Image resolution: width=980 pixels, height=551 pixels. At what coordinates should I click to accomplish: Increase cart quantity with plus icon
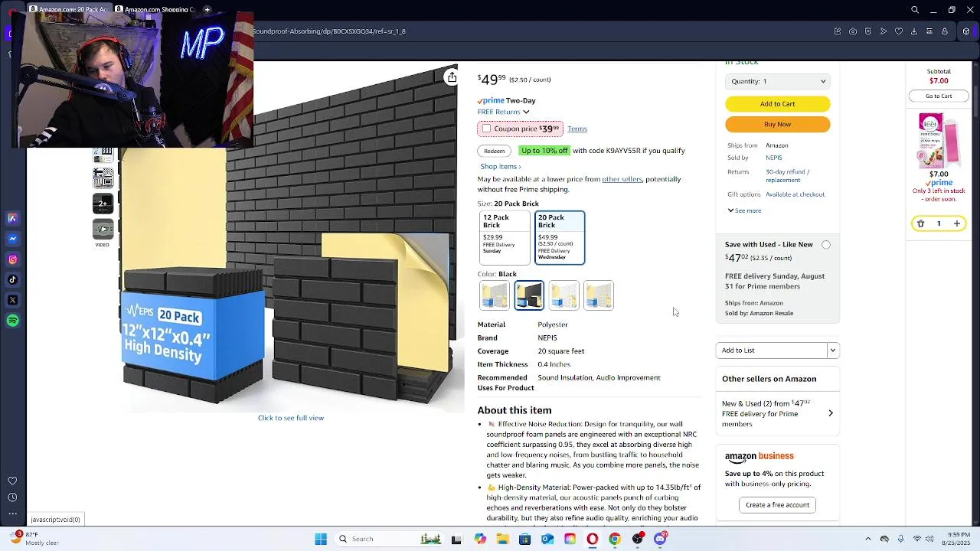(956, 223)
